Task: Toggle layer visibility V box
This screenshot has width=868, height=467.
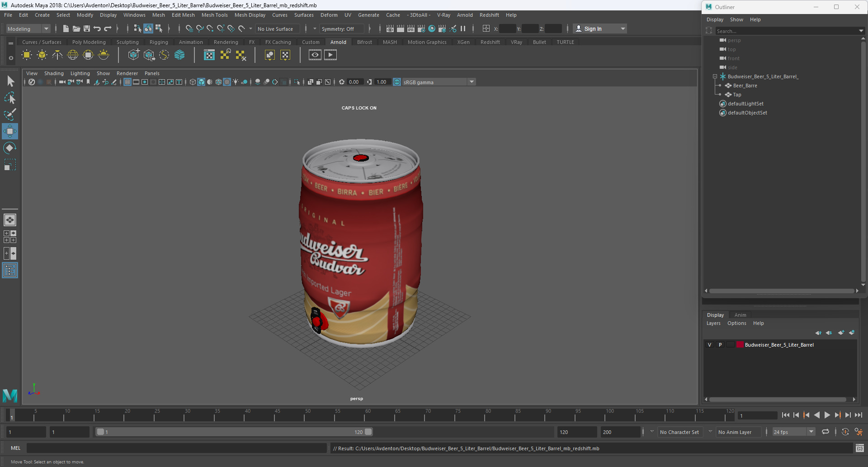Action: pos(709,345)
